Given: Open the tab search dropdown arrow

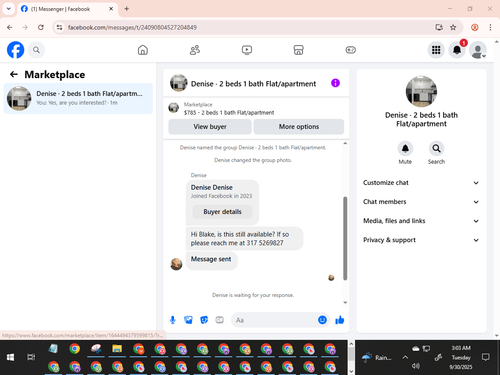Looking at the screenshot, I should 9,9.
